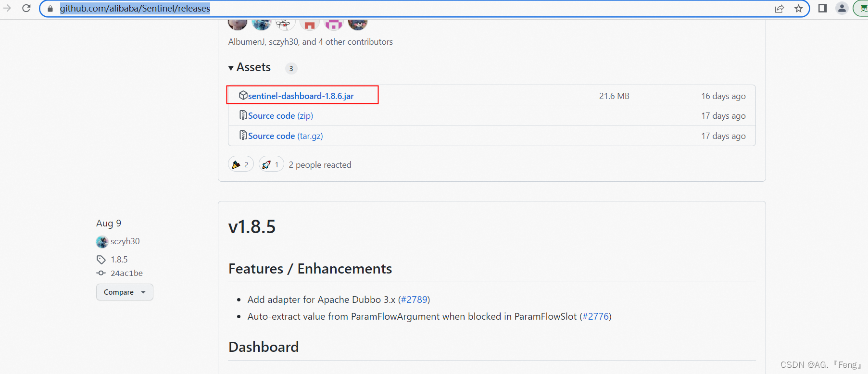868x374 pixels.
Task: Click the contributors text listing AlbumenJ and sczyh30
Action: (310, 42)
